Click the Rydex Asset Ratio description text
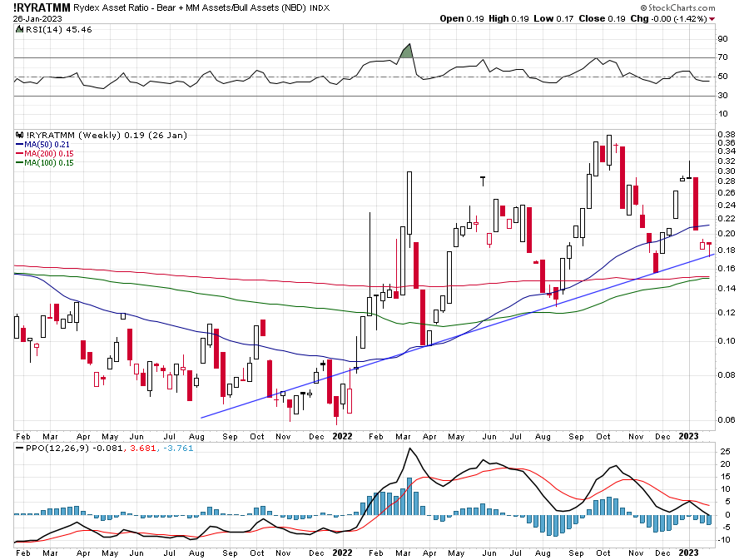Screen dimensions: 749x560 pos(190,7)
